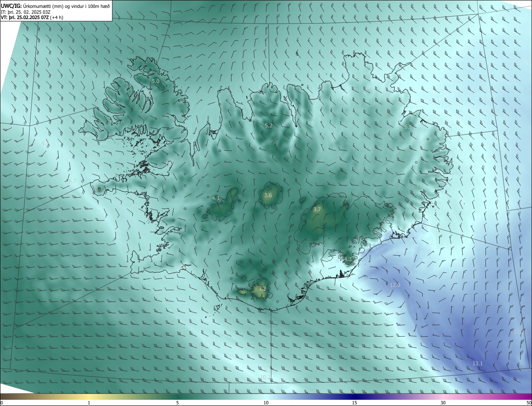Image resolution: width=532 pixels, height=406 pixels.
Task: Click the 5.0 value label on the map
Action: [x=155, y=81]
